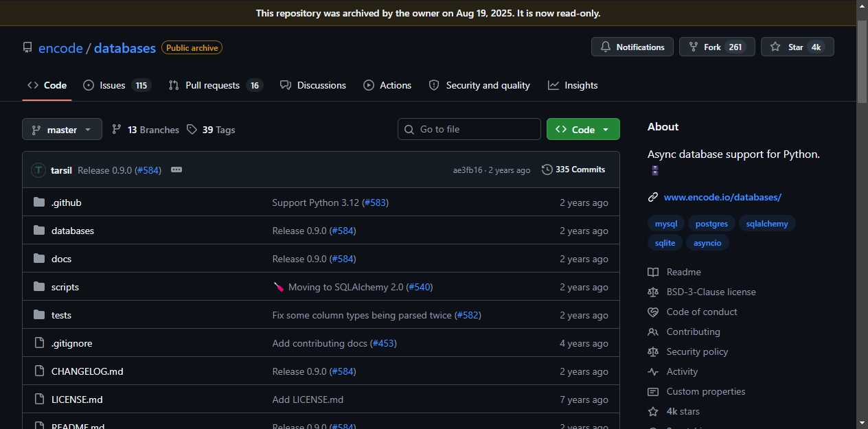The image size is (868, 429).
Task: Open commit hash ae3fb16 link
Action: 468,170
